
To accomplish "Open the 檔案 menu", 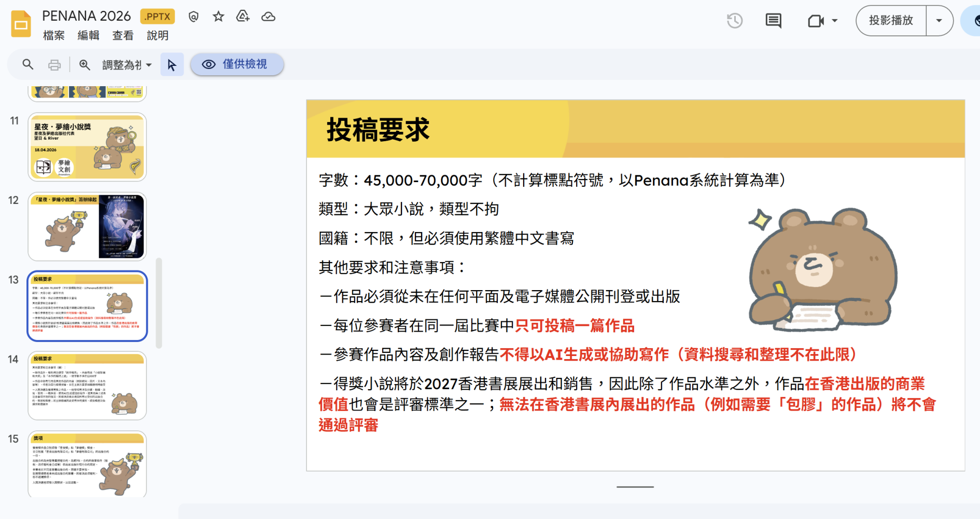I will 54,35.
